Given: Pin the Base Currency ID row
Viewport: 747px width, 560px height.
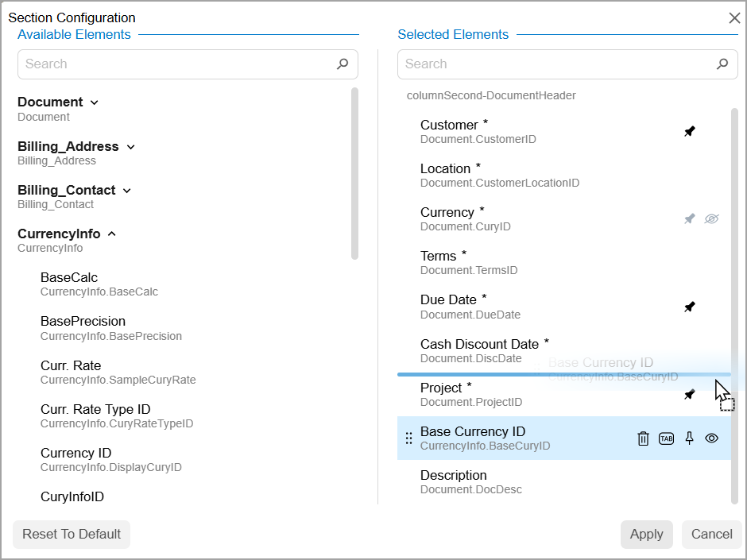Looking at the screenshot, I should click(x=689, y=438).
